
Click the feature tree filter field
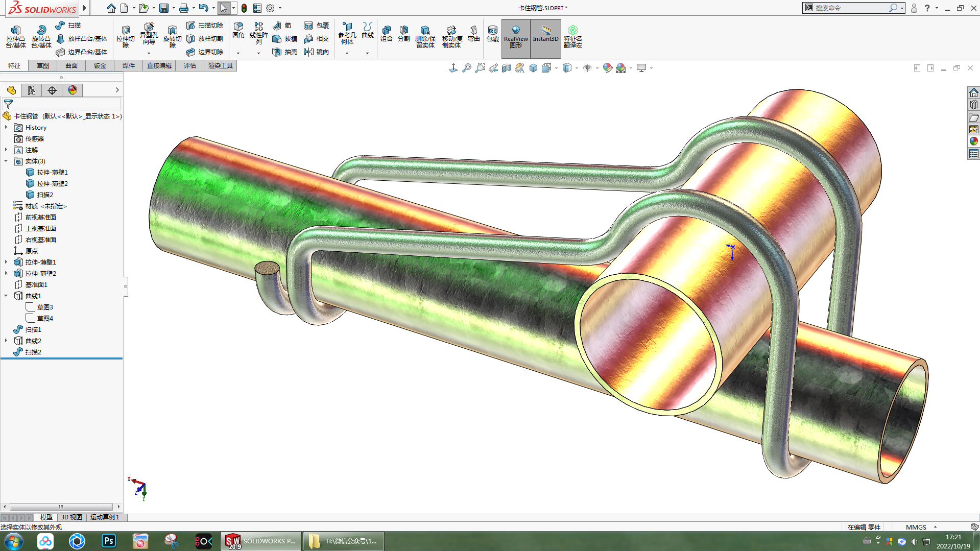point(62,104)
